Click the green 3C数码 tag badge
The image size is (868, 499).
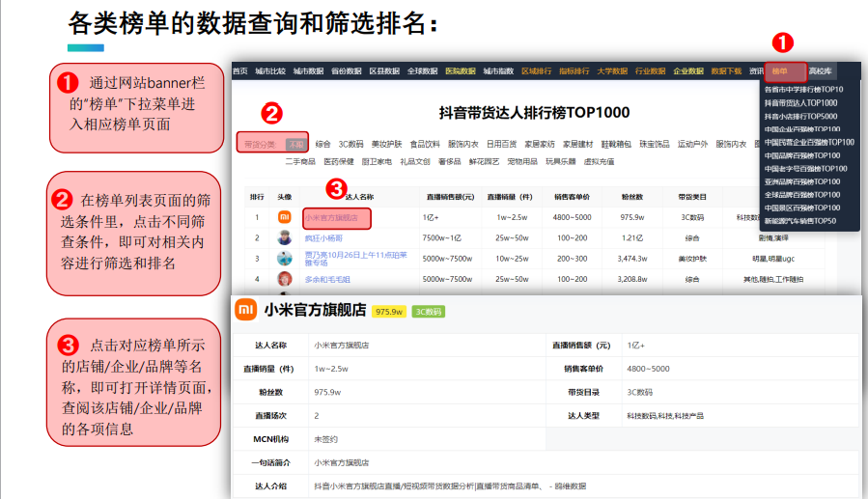coord(429,312)
